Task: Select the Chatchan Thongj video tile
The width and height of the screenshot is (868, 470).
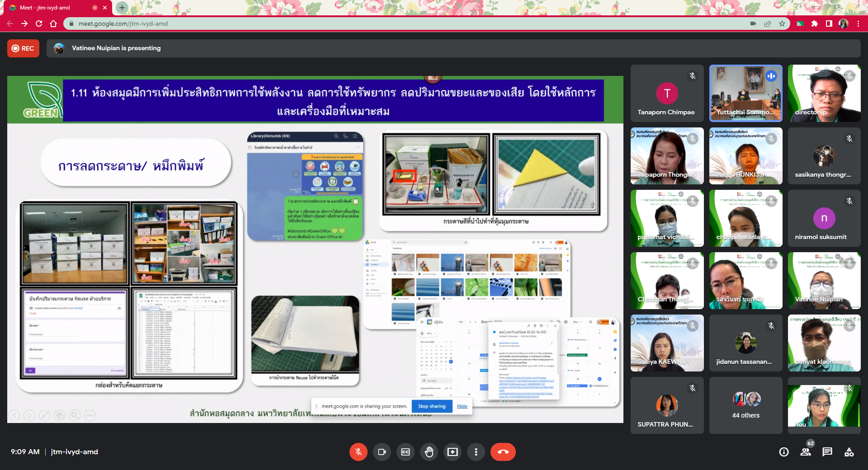Action: pos(667,281)
